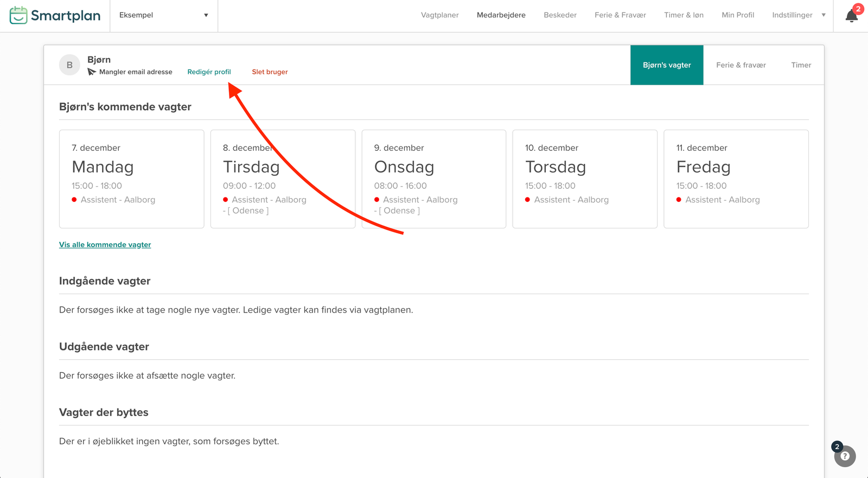Viewport: 868px width, 478px height.
Task: Select the Mandag 7. december shift card
Action: coord(131,179)
